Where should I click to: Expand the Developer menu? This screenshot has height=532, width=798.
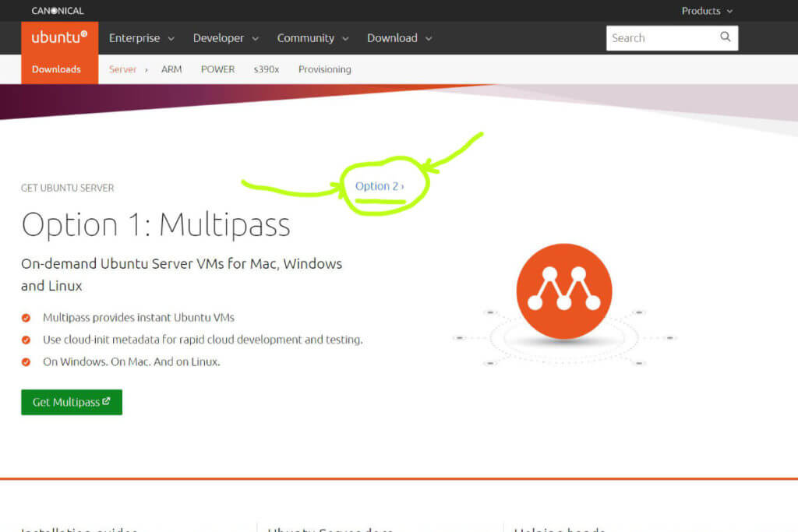pos(225,38)
